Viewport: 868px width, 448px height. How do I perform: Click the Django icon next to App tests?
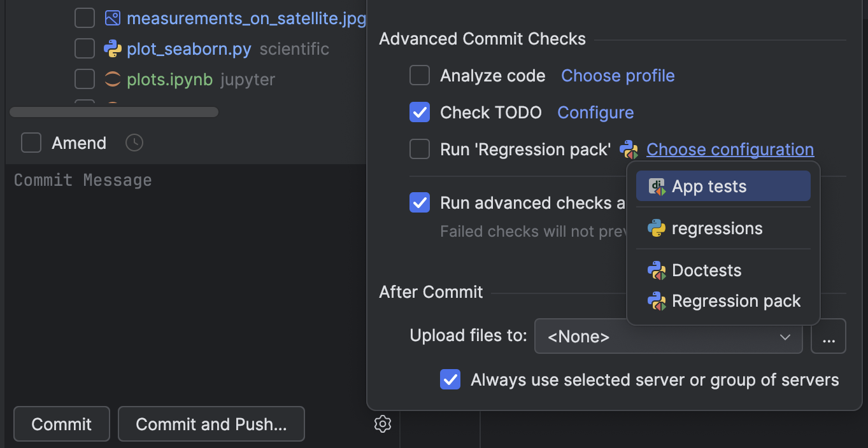(x=657, y=186)
